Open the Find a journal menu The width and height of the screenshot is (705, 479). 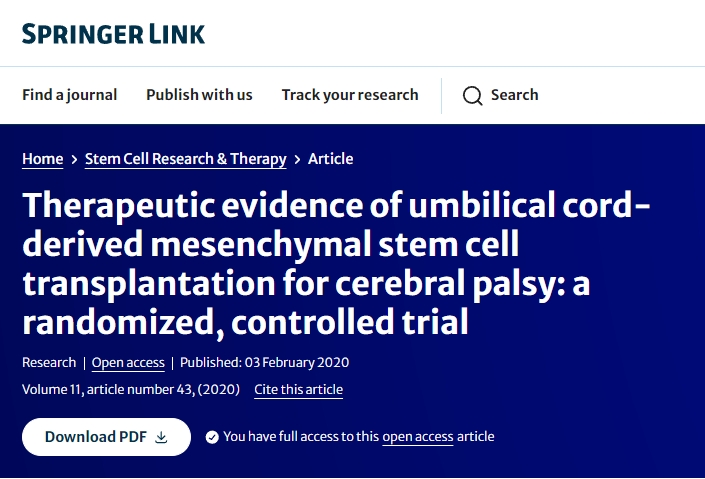tap(70, 95)
